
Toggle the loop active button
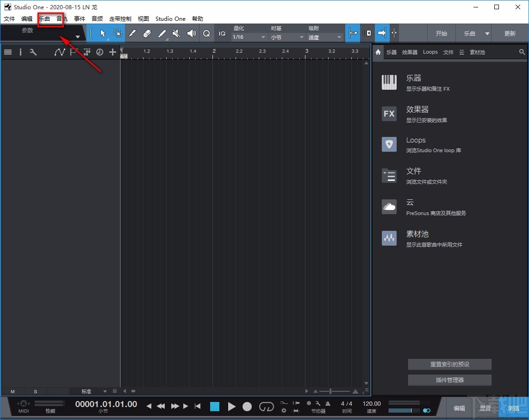(x=266, y=407)
